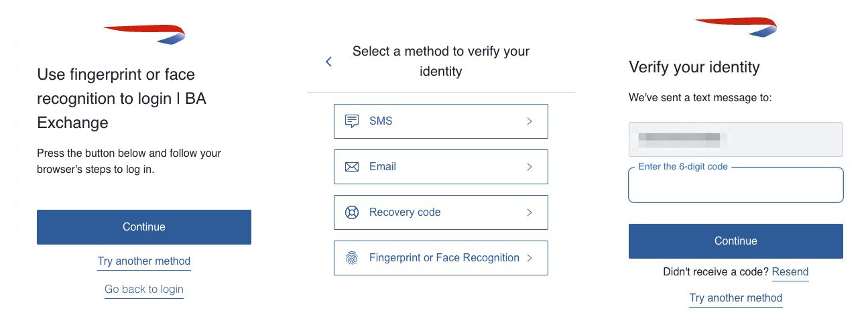
Task: Click the Resend code link
Action: coord(790,272)
